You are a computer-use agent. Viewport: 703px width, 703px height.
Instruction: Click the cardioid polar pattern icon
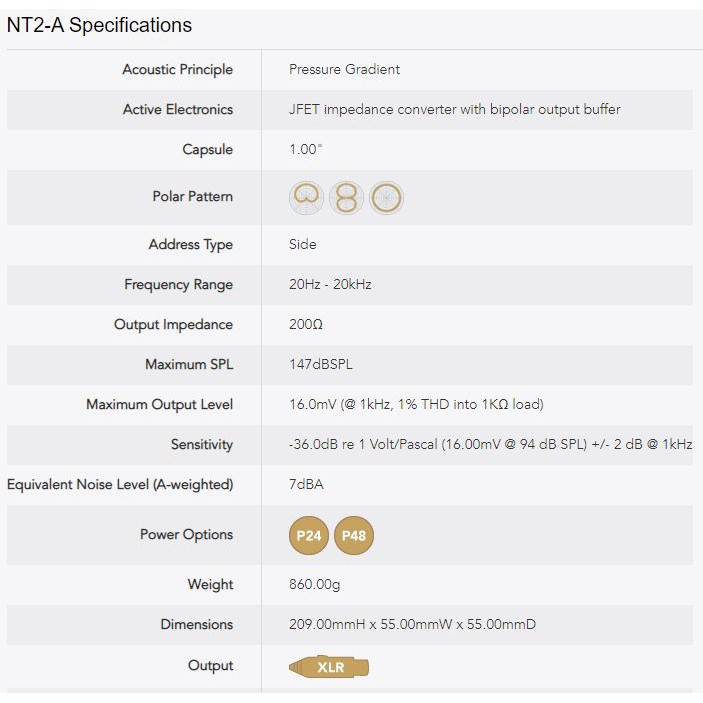[x=307, y=198]
